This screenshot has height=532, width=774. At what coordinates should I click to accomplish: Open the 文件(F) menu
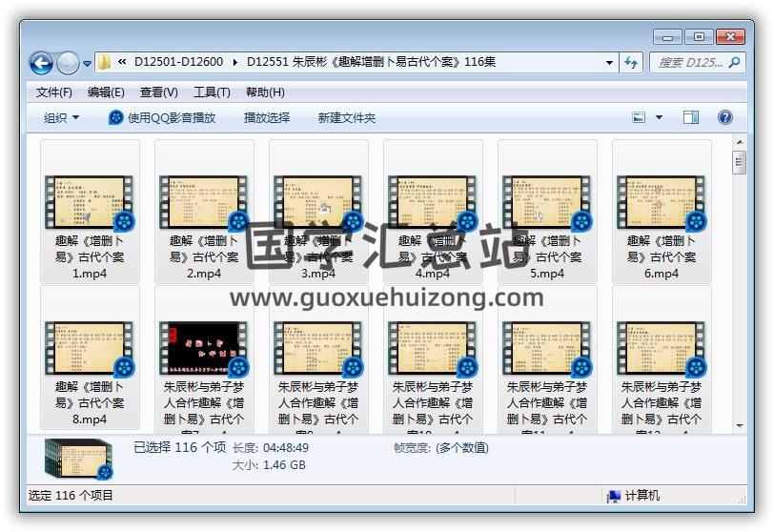[x=53, y=92]
